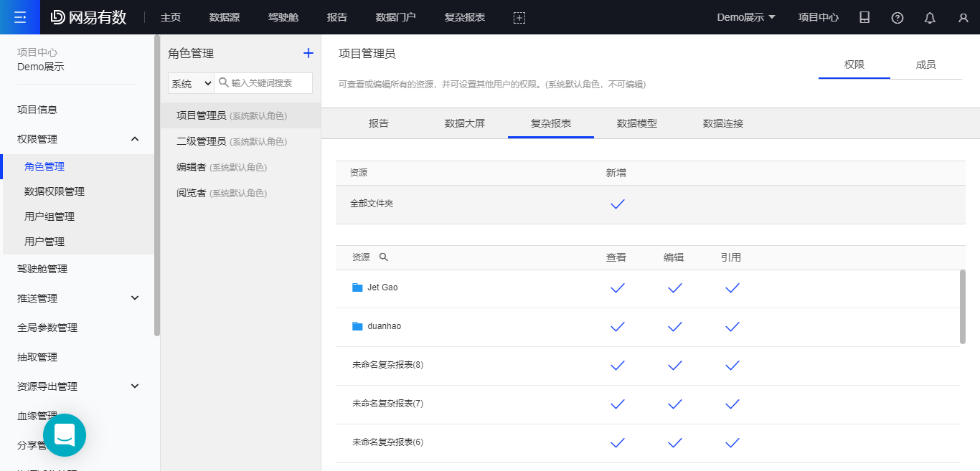
Task: Open the mobile device icon in header
Action: point(864,18)
